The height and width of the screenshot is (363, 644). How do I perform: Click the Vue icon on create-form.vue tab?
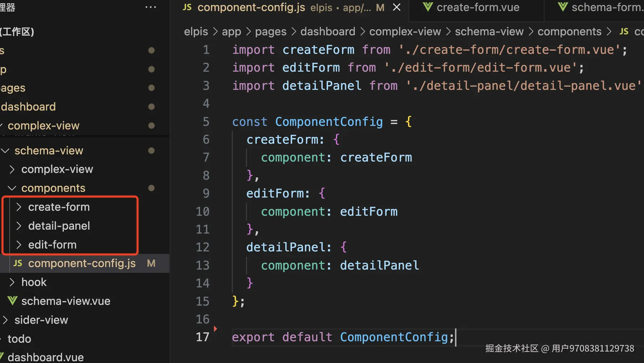point(428,7)
